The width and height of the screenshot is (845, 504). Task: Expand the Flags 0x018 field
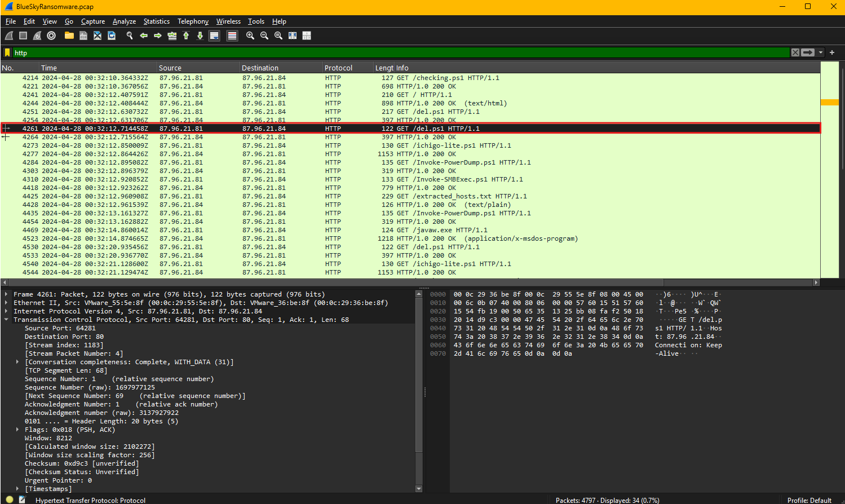17,430
